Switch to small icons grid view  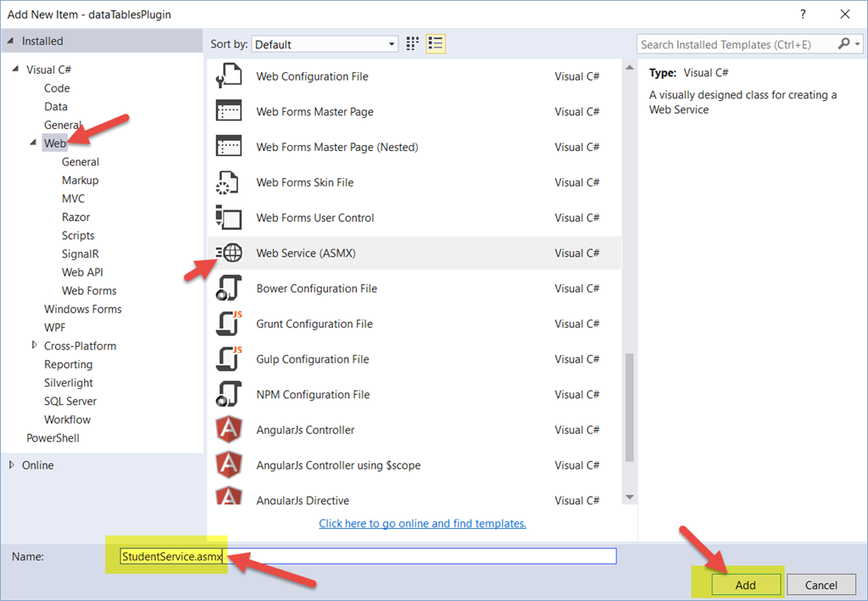pos(413,44)
